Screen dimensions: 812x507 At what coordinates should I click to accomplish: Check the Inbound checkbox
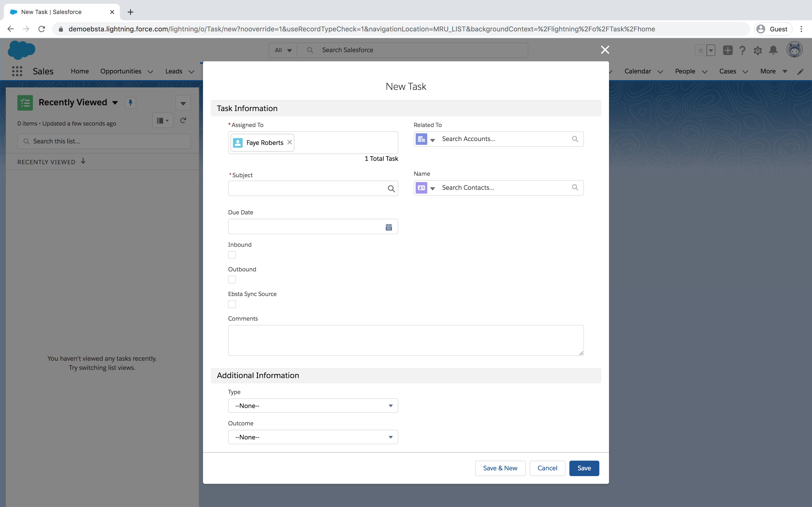click(x=232, y=255)
